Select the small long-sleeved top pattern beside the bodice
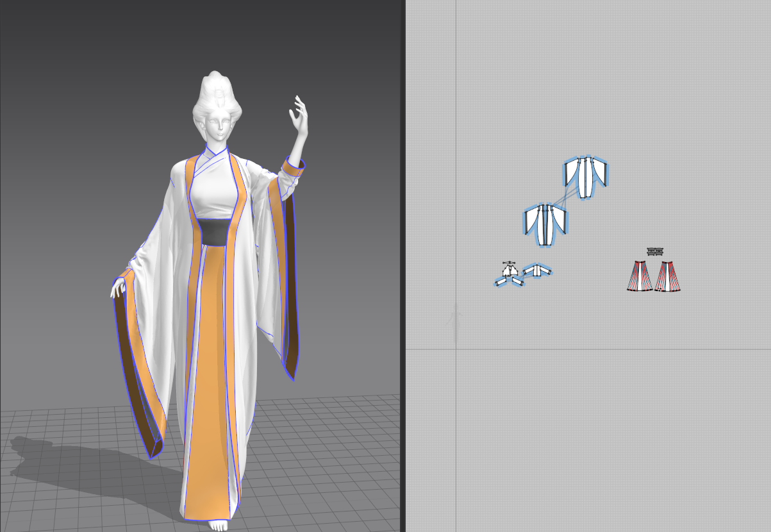 tap(536, 270)
